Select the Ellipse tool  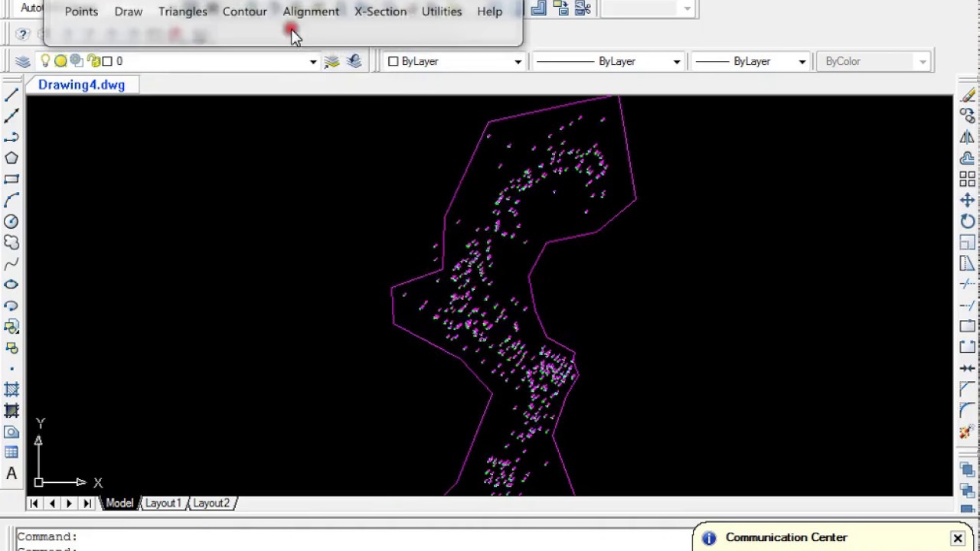coord(11,285)
